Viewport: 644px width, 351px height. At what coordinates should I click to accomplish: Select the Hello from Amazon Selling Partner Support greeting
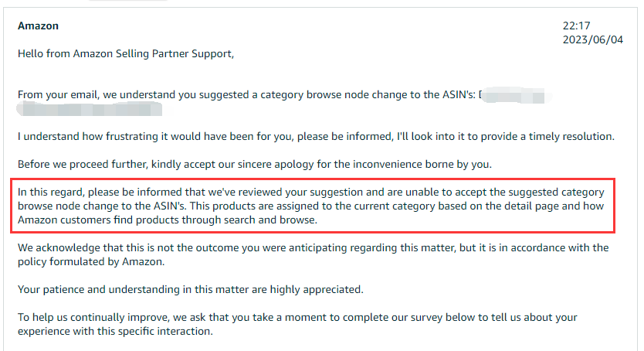coord(126,54)
